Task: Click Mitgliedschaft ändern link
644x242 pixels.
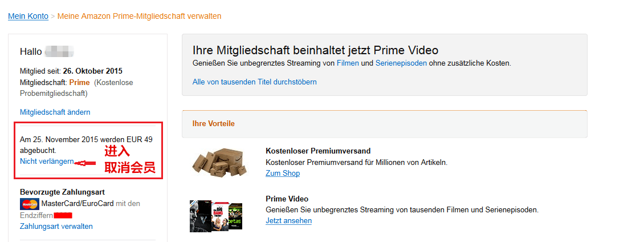Action: tap(55, 112)
